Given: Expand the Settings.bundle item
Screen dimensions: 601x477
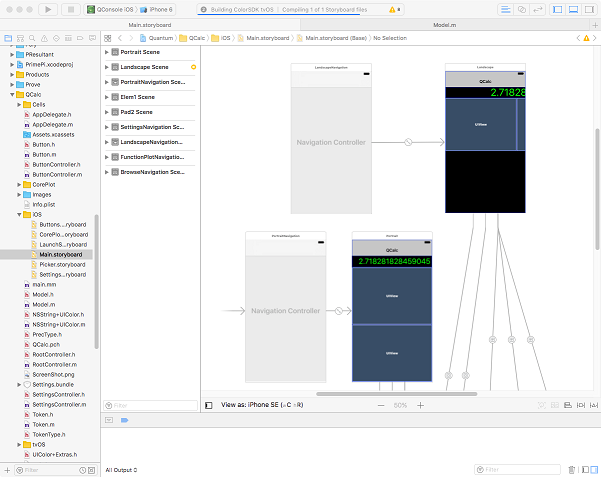Looking at the screenshot, I should click(19, 385).
